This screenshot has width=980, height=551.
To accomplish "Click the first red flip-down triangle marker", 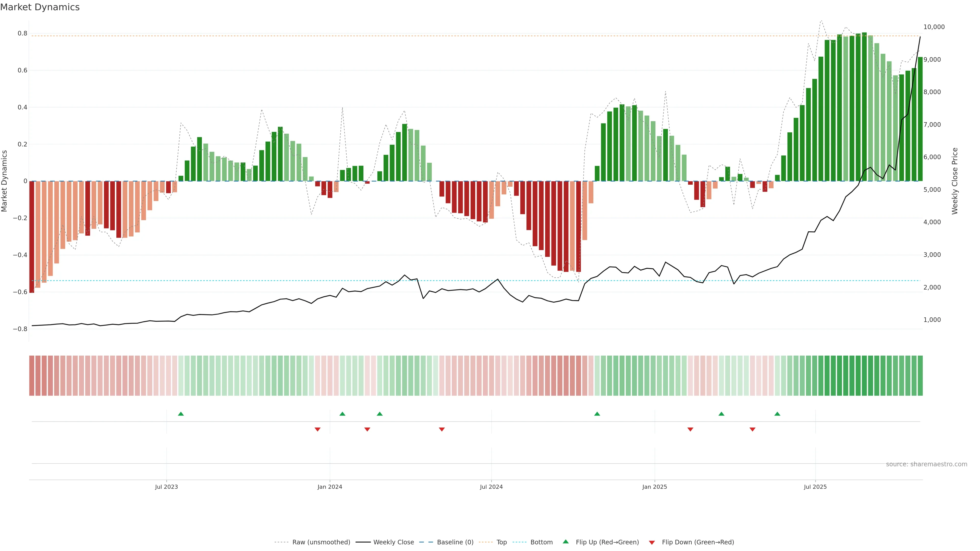I will pyautogui.click(x=317, y=429).
